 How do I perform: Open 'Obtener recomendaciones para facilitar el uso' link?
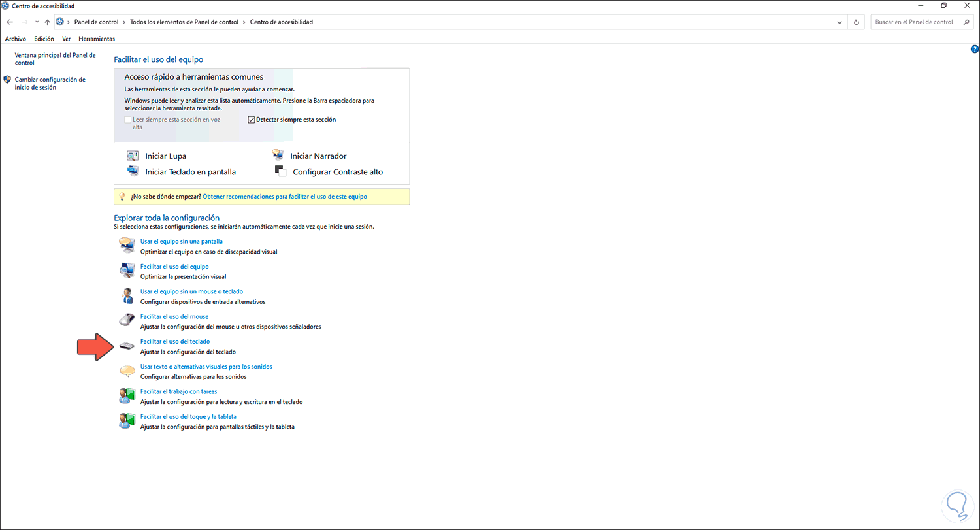(x=285, y=196)
